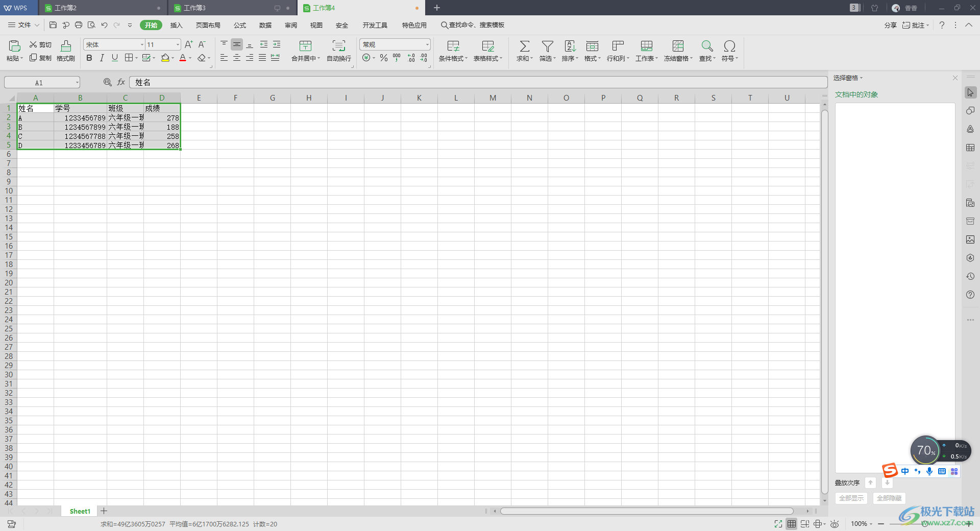Toggle top vertical alignment button
The image size is (980, 531).
pyautogui.click(x=224, y=44)
